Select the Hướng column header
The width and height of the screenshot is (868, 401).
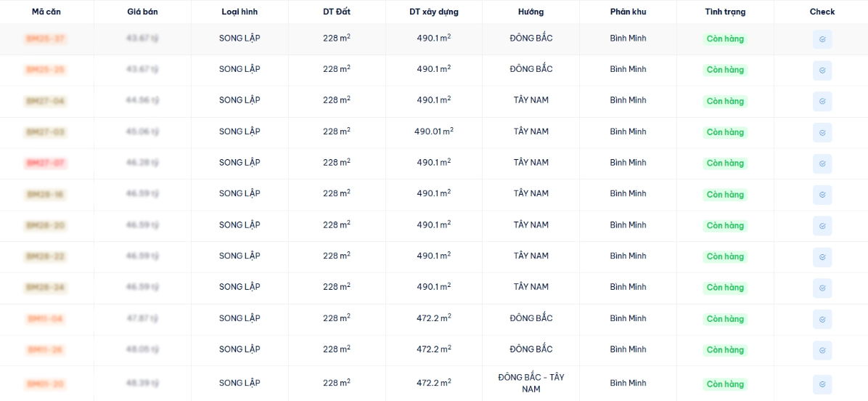531,12
